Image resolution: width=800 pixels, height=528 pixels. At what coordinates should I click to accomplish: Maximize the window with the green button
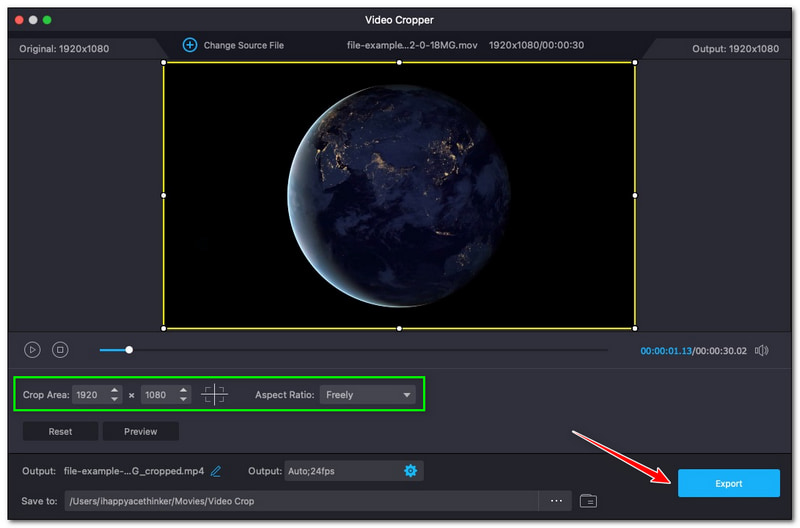click(x=47, y=20)
